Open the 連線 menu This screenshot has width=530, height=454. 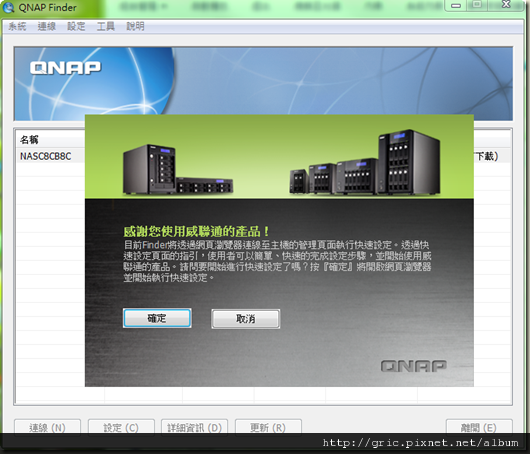47,26
